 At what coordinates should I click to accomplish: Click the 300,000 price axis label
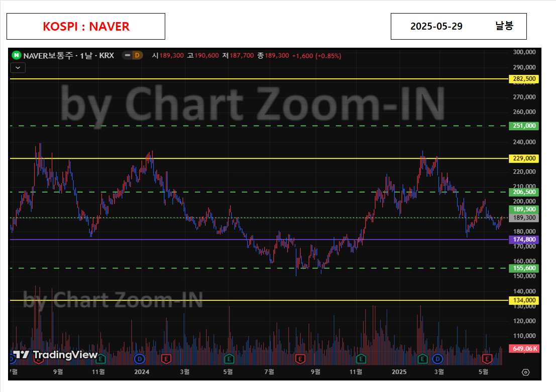click(x=524, y=52)
